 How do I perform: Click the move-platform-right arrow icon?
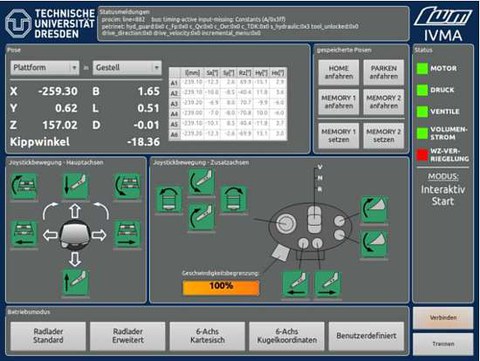tap(128, 234)
